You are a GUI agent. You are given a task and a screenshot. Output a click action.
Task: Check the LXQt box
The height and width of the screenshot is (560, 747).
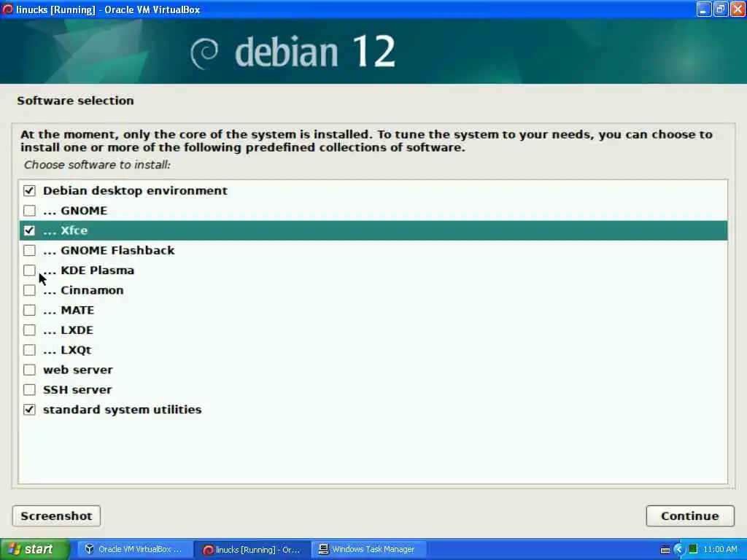tap(29, 350)
